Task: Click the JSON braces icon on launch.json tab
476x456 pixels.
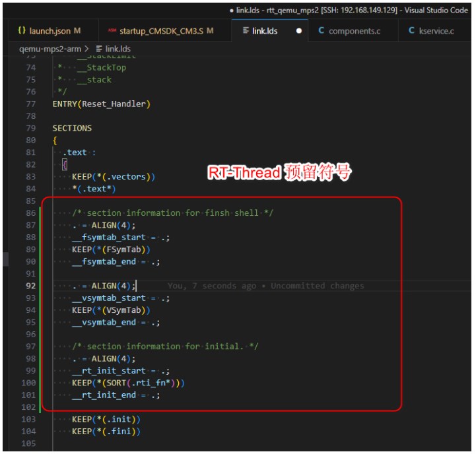Action: pyautogui.click(x=22, y=30)
